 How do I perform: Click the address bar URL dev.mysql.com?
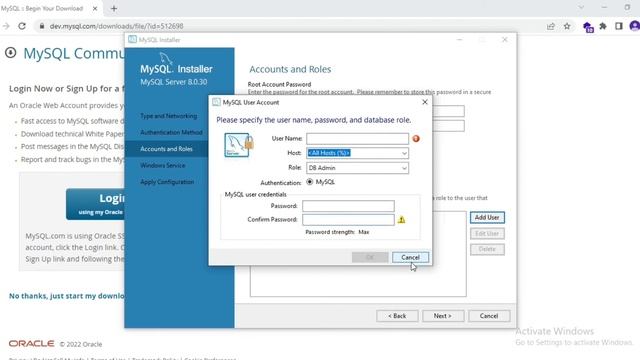pyautogui.click(x=116, y=26)
